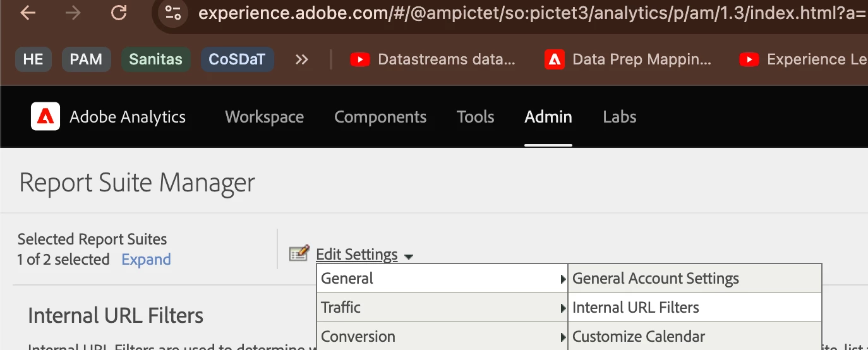Choose General Account Settings option

[x=655, y=279]
